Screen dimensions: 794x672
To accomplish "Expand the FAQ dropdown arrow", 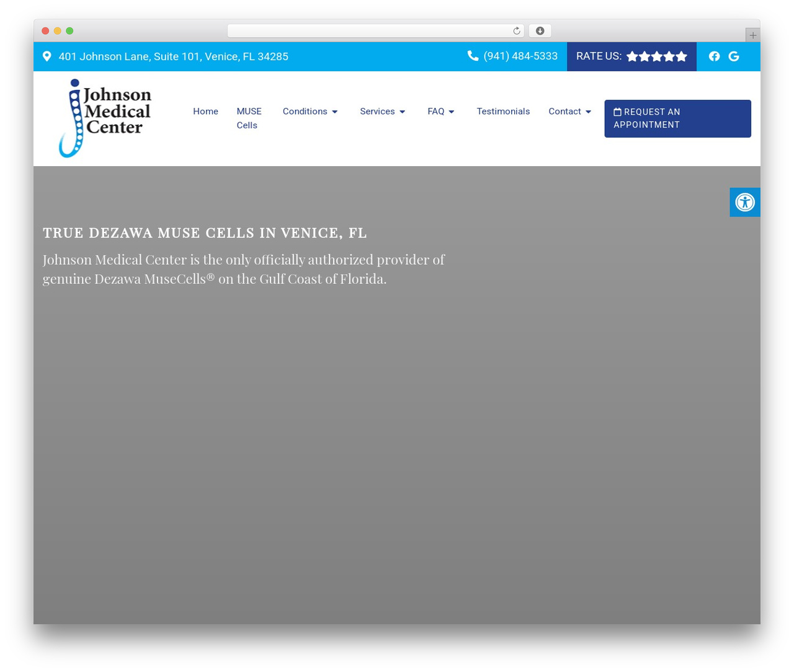I will point(452,112).
